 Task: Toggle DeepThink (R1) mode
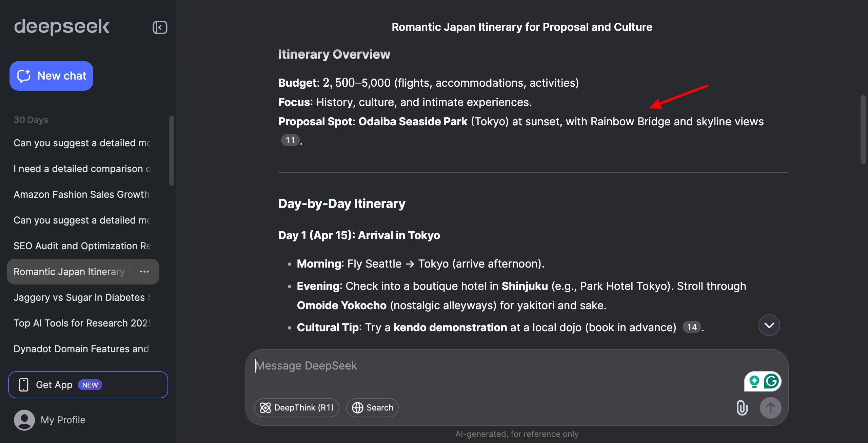click(x=297, y=407)
